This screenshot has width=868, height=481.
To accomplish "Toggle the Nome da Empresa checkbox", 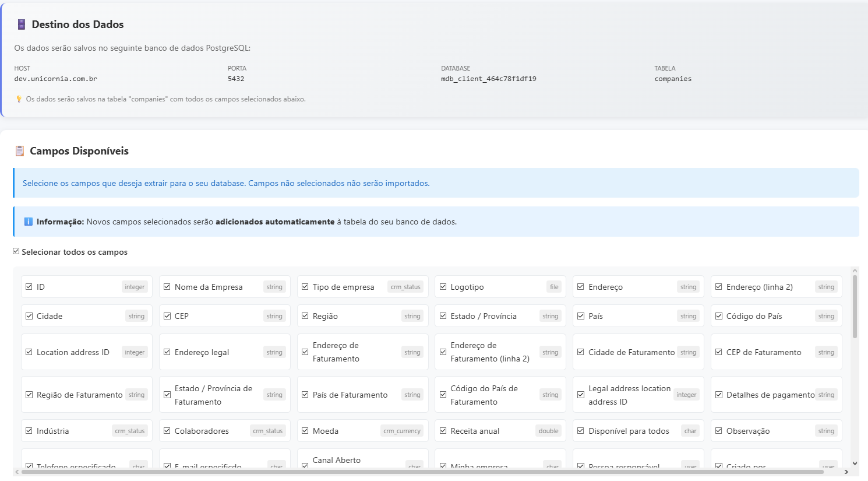I will (x=167, y=287).
